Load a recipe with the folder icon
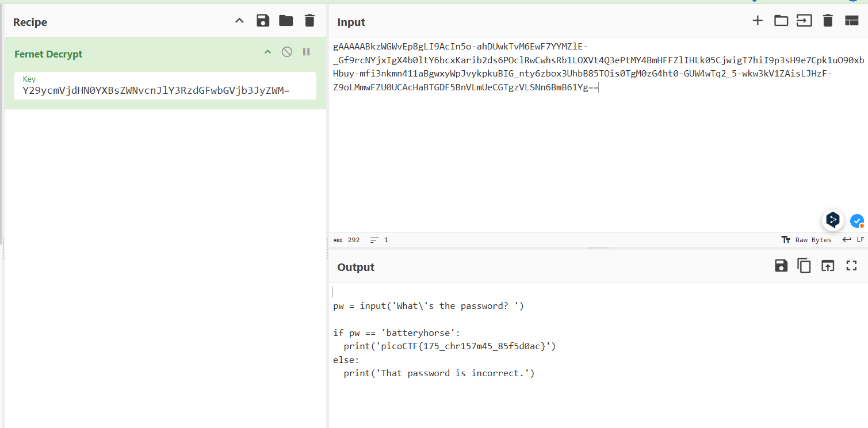The width and height of the screenshot is (868, 428). (286, 21)
